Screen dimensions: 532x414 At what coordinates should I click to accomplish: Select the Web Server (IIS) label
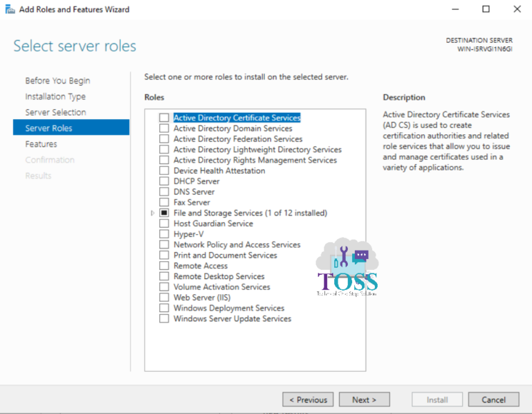coord(202,297)
